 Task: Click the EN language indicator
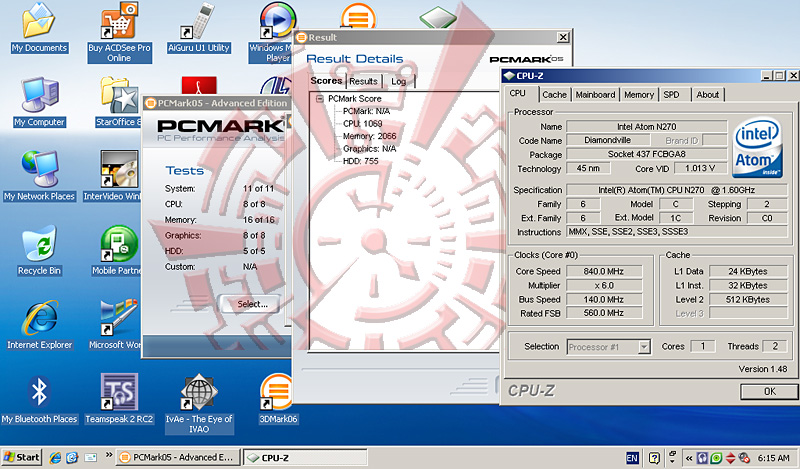[632, 458]
